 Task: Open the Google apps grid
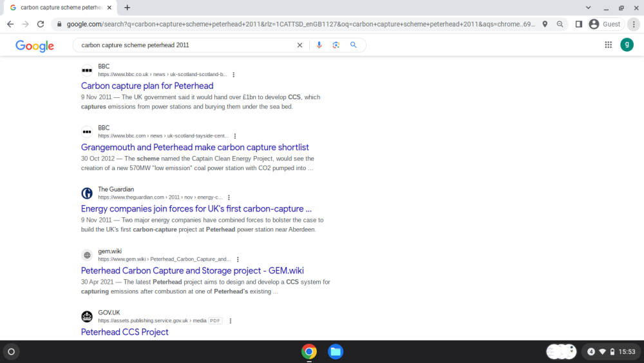pos(609,44)
